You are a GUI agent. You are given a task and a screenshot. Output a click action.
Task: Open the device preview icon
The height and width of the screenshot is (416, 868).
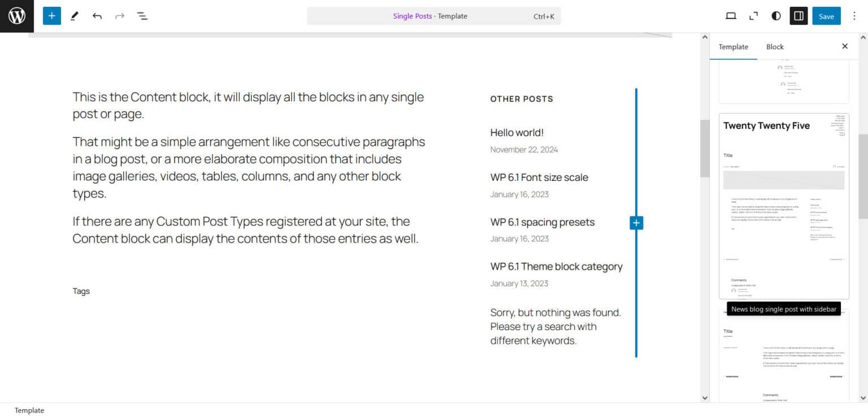(x=731, y=16)
